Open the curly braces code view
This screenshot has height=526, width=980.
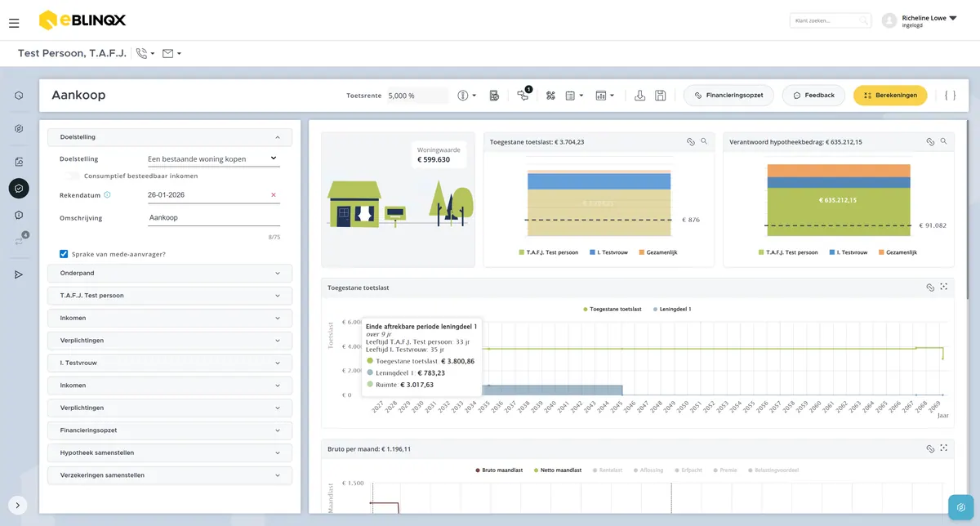[950, 96]
